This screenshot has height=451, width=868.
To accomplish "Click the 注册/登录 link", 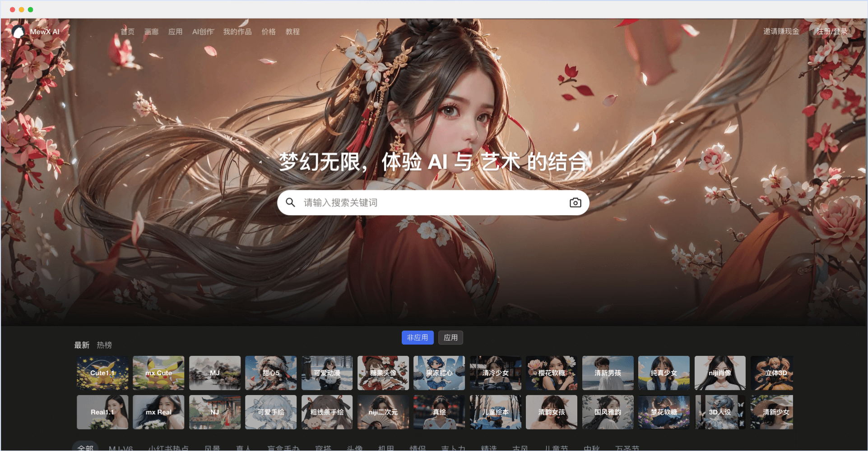I will pyautogui.click(x=832, y=32).
